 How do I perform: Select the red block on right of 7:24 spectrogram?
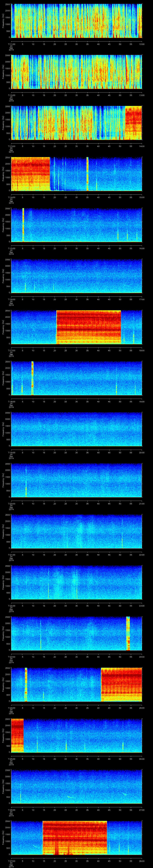pyautogui.click(x=121, y=684)
